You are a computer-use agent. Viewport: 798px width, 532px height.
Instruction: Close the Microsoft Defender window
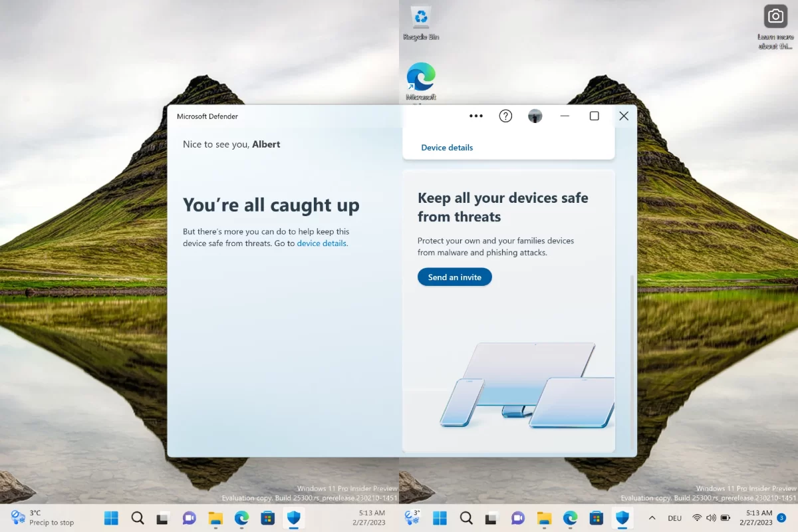(624, 116)
